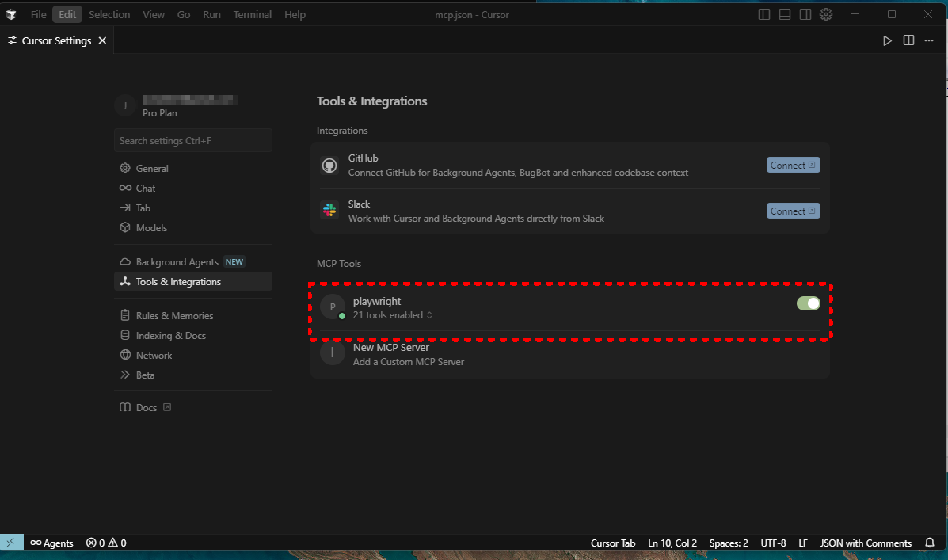
Task: Click Ln 10, Col 2 status entry
Action: pyautogui.click(x=672, y=543)
